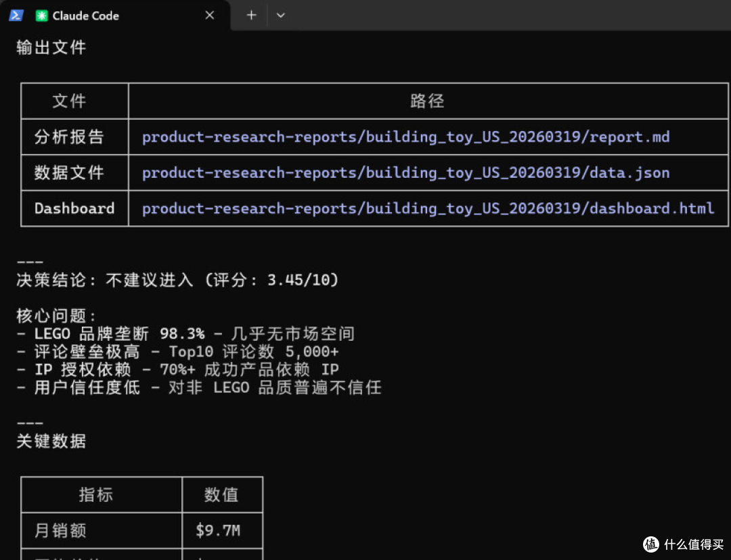The height and width of the screenshot is (560, 731).
Task: Click the PowerShell icon in the title bar
Action: click(16, 16)
